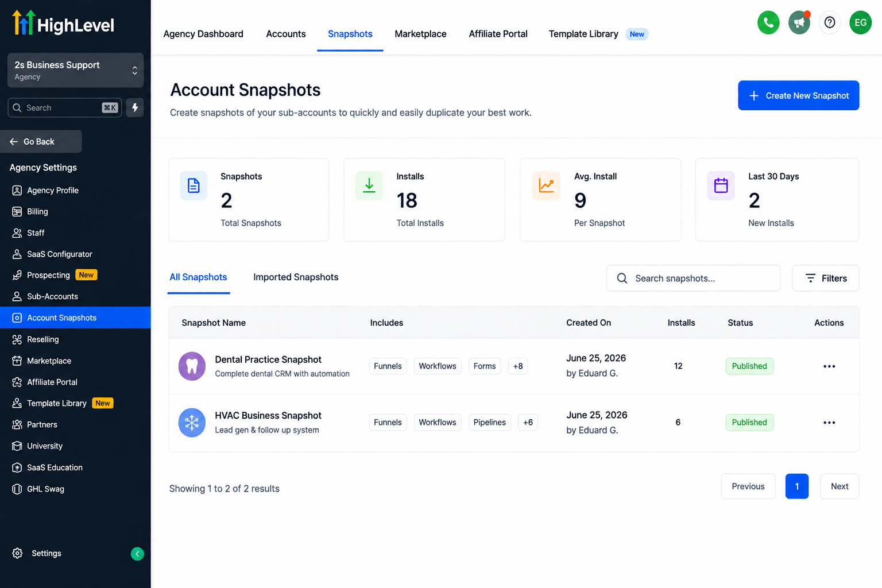Click the Reselling sidebar icon
Viewport: 882px width, 588px height.
tap(17, 339)
